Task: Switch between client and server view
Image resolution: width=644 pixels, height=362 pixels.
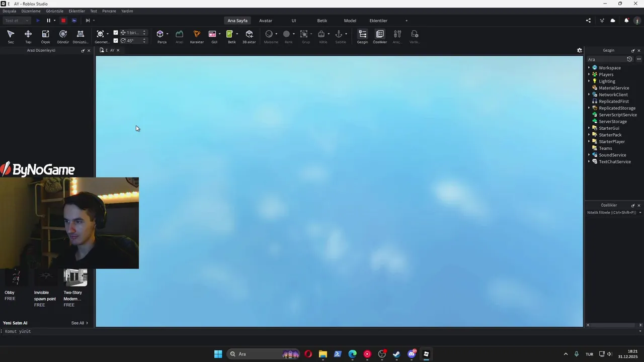Action: tap(74, 21)
